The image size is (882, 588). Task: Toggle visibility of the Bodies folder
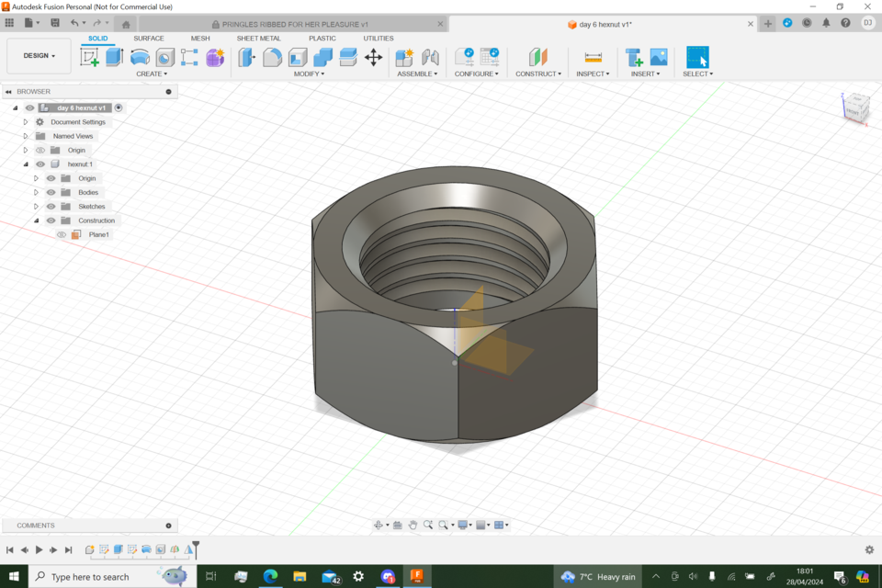[x=51, y=192]
